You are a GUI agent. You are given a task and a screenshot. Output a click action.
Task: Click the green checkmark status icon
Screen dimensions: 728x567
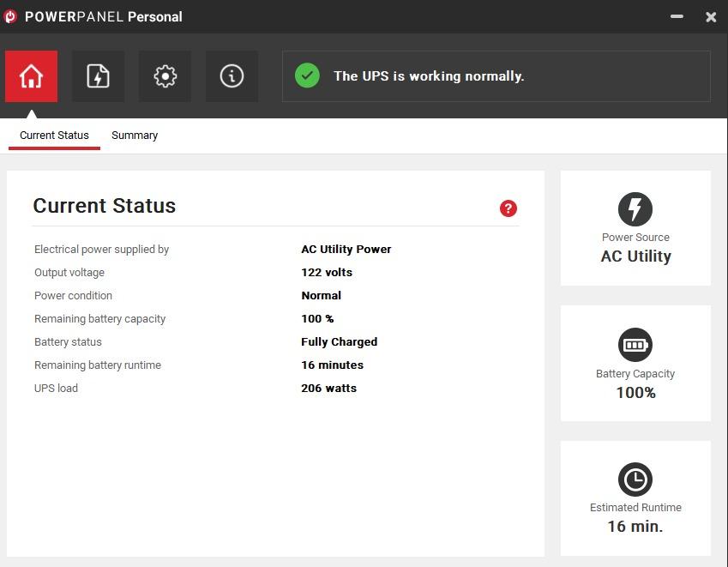pos(307,75)
